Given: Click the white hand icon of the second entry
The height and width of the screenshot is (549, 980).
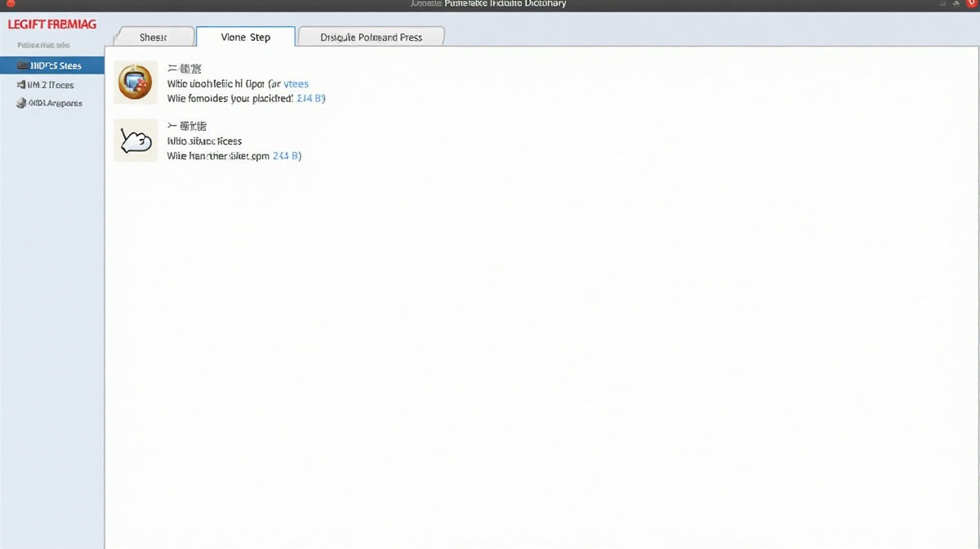Looking at the screenshot, I should [135, 141].
